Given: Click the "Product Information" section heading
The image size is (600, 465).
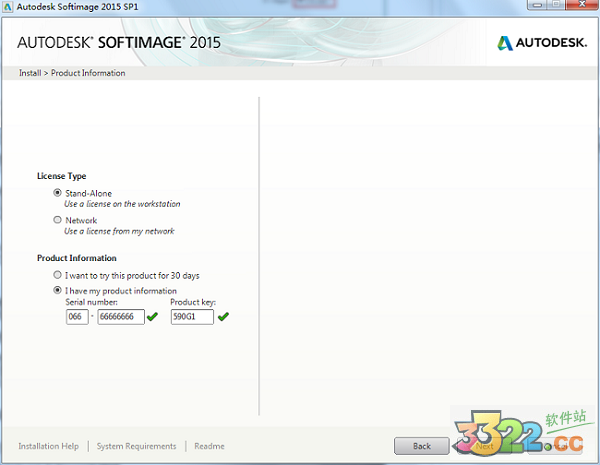Looking at the screenshot, I should coord(77,258).
